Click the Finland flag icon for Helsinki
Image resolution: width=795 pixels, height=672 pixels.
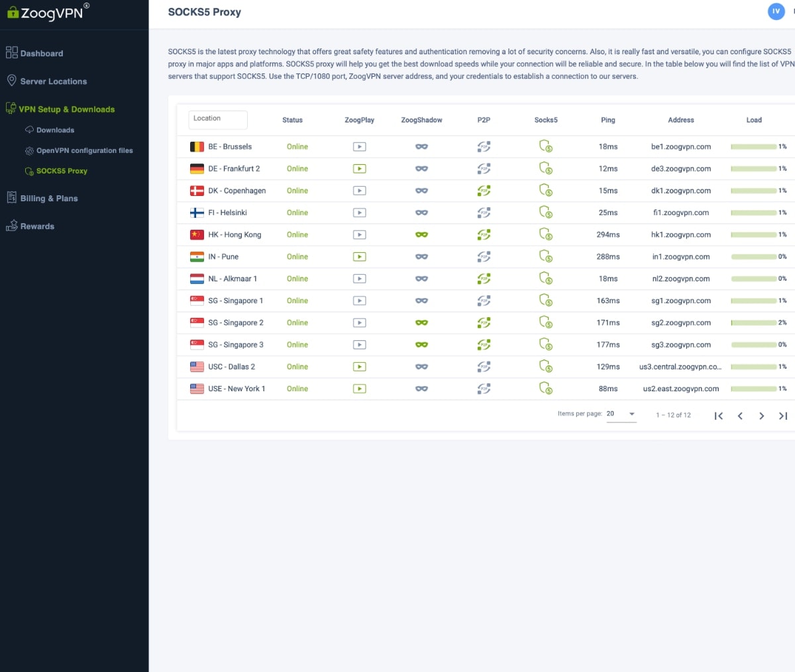pos(197,213)
